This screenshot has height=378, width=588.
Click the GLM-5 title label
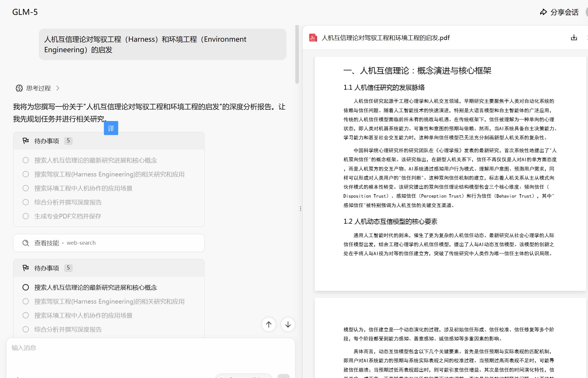tap(25, 12)
